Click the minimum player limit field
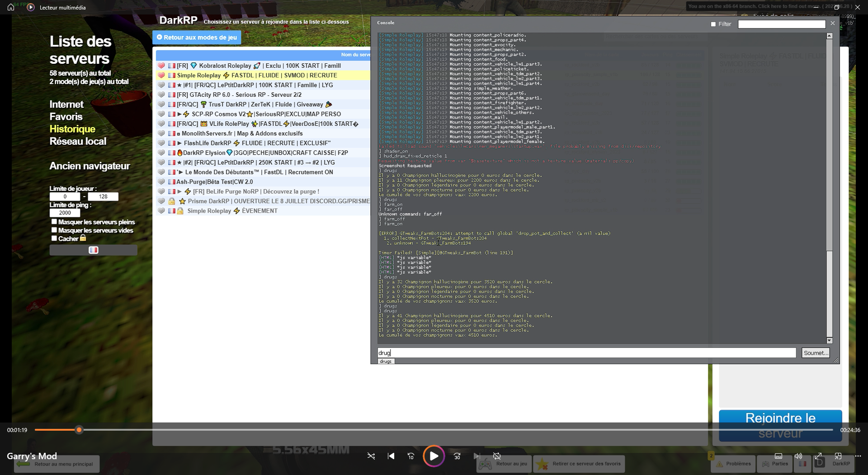The image size is (868, 475). 65,196
